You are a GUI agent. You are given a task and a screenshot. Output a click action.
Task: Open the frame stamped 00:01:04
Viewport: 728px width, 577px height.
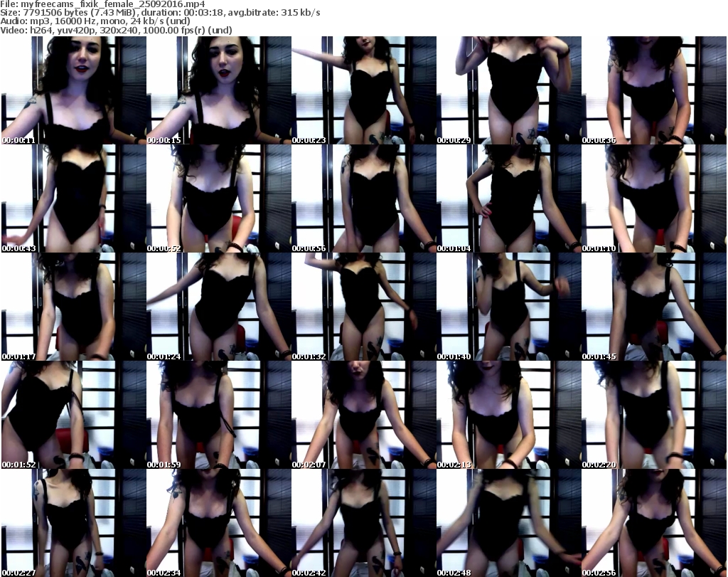[509, 198]
